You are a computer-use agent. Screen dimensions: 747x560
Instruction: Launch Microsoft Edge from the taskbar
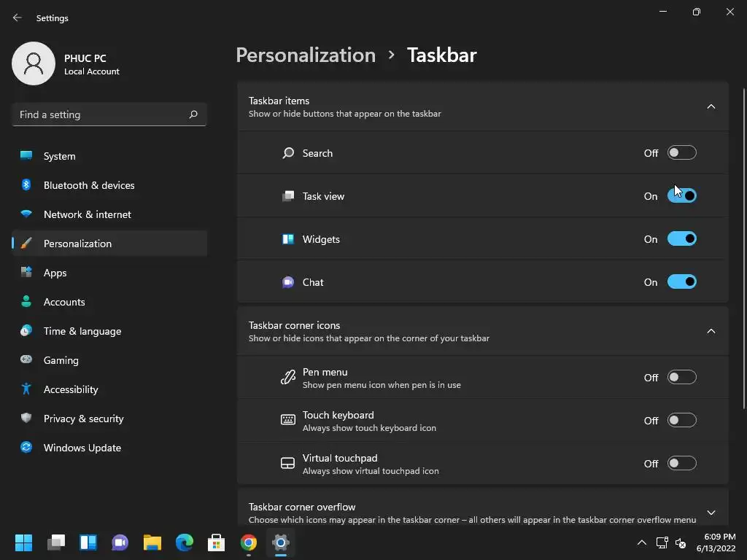(x=185, y=542)
